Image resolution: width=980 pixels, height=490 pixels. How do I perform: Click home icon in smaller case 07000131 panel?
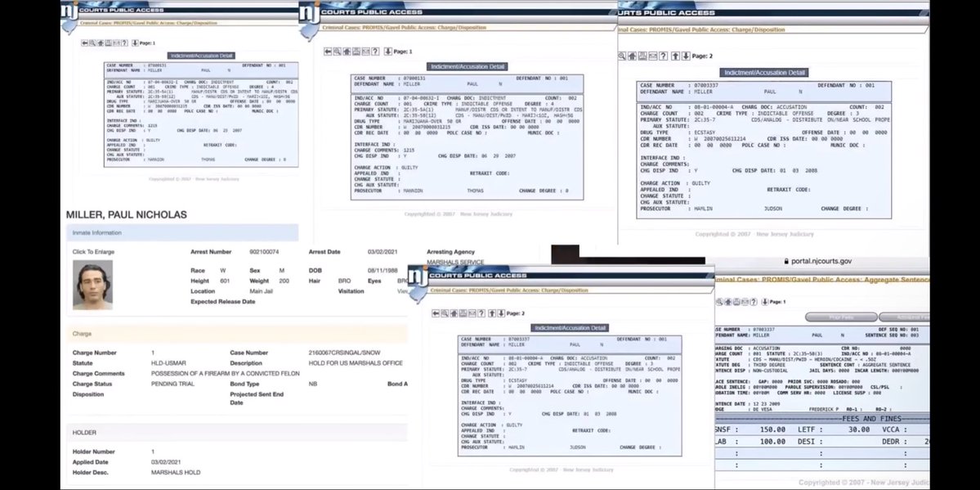(100, 43)
